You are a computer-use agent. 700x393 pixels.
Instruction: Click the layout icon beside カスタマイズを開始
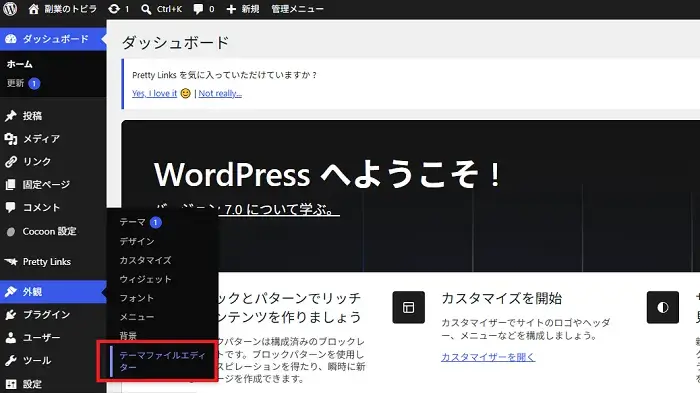pos(408,307)
